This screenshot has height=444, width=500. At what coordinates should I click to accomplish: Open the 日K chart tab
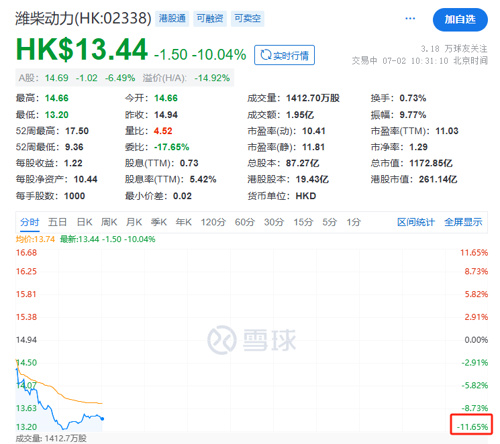click(84, 222)
